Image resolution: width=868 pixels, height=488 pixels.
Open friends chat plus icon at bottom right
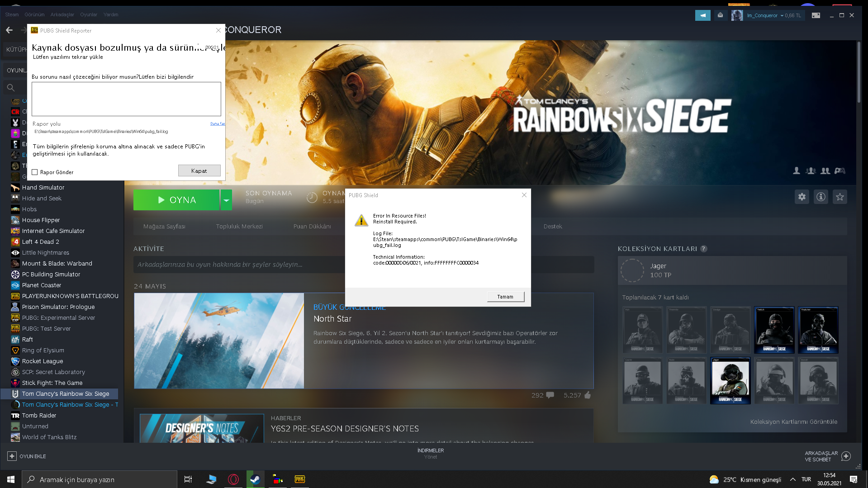(x=846, y=456)
